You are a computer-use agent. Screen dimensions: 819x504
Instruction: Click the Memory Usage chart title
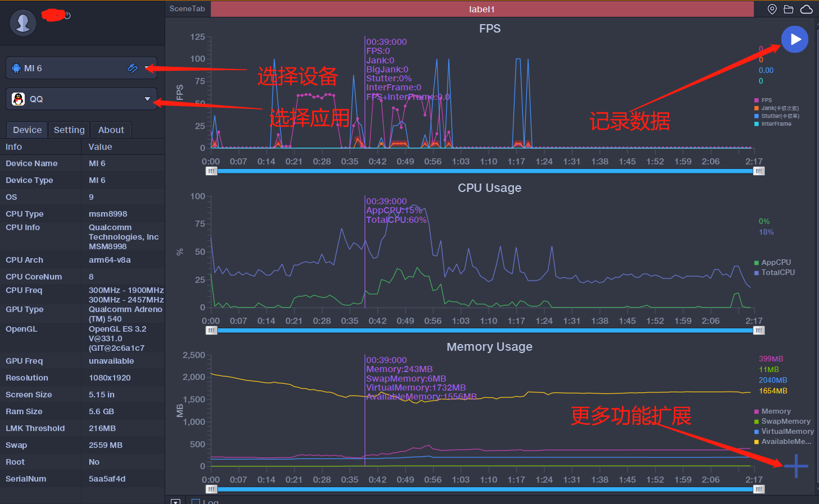pos(490,347)
